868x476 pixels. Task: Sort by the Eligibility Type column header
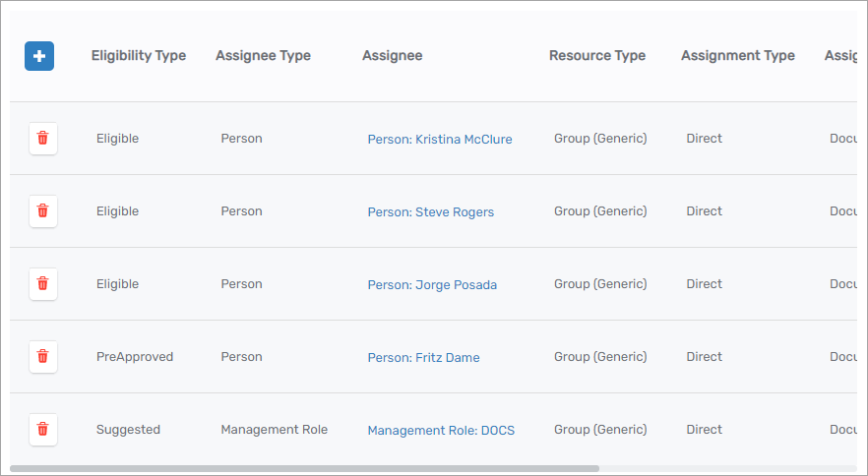tap(139, 56)
